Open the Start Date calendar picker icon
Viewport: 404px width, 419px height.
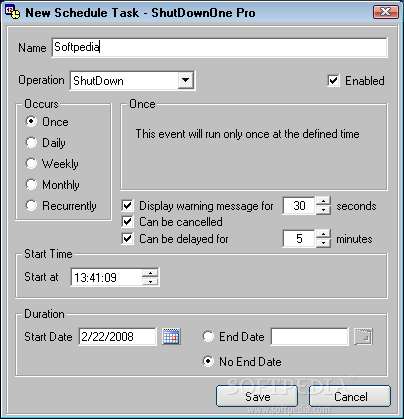pyautogui.click(x=171, y=336)
